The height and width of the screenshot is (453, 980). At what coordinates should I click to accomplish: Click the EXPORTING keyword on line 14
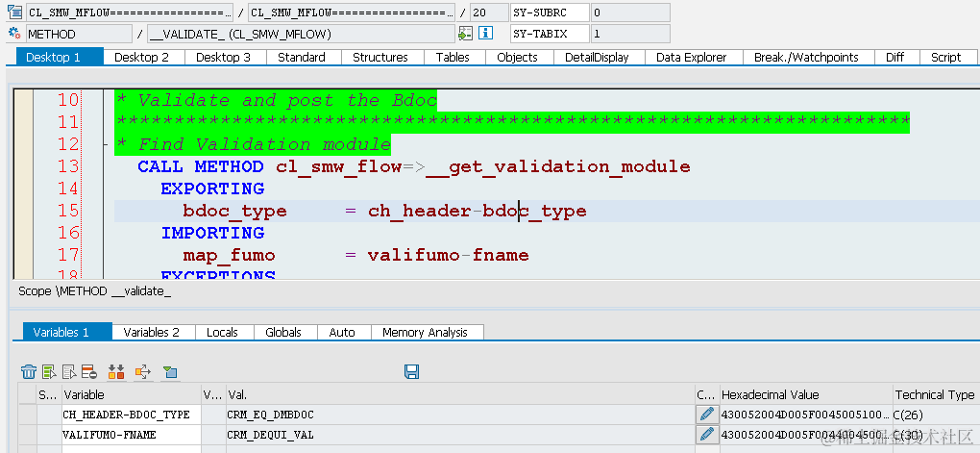tap(212, 189)
